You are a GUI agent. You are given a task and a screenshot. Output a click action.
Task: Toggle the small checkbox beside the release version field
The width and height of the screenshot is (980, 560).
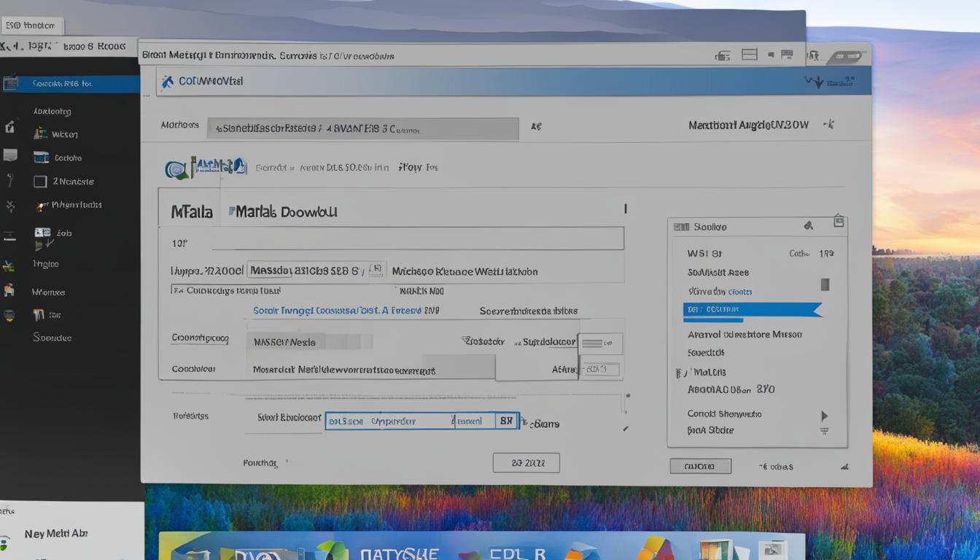(376, 269)
